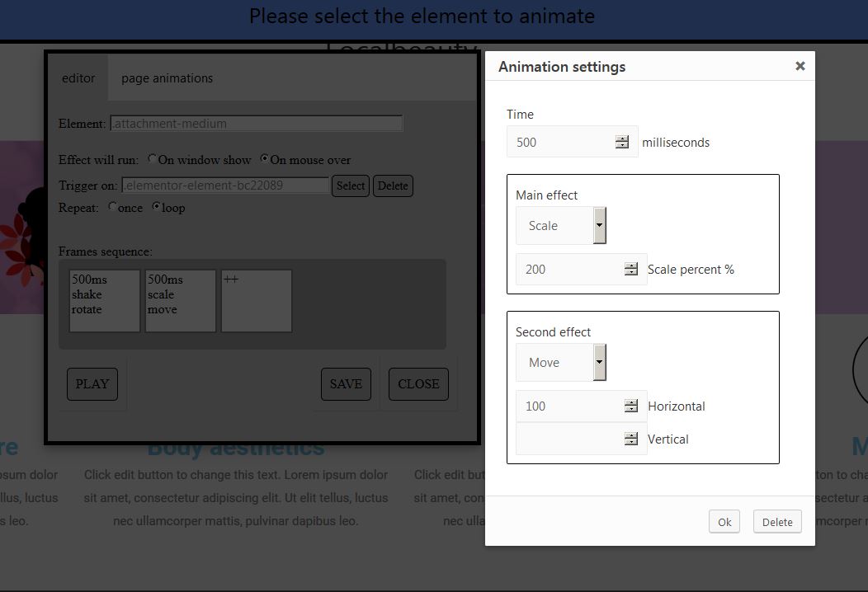Viewport: 868px width, 592px height.
Task: Open the Main effect Scale dropdown
Action: pos(561,225)
